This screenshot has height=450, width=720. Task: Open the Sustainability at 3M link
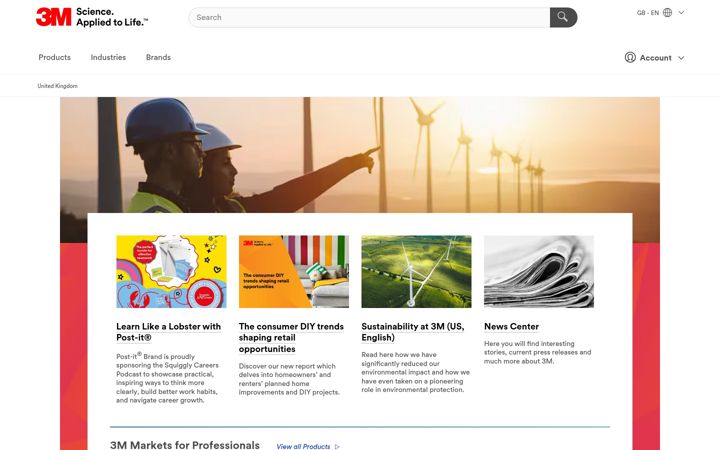click(x=413, y=332)
